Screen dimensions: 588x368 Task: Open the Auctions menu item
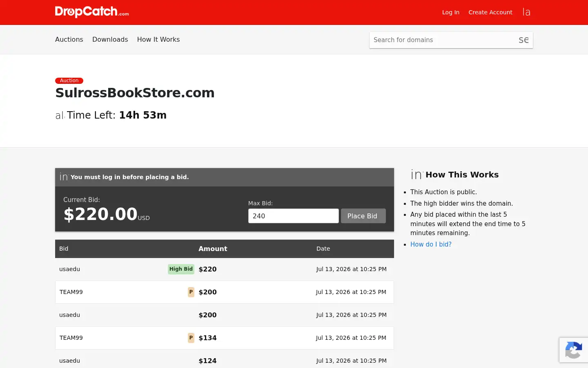(69, 39)
